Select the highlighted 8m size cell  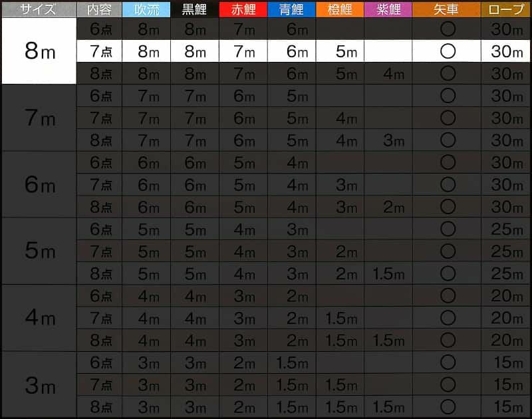click(39, 51)
